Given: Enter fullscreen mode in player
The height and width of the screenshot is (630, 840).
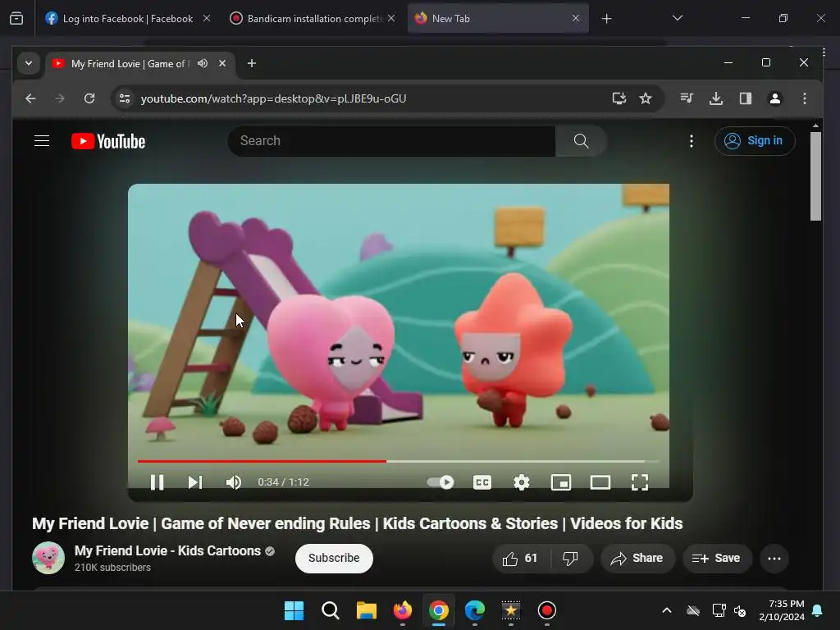Looking at the screenshot, I should (640, 482).
